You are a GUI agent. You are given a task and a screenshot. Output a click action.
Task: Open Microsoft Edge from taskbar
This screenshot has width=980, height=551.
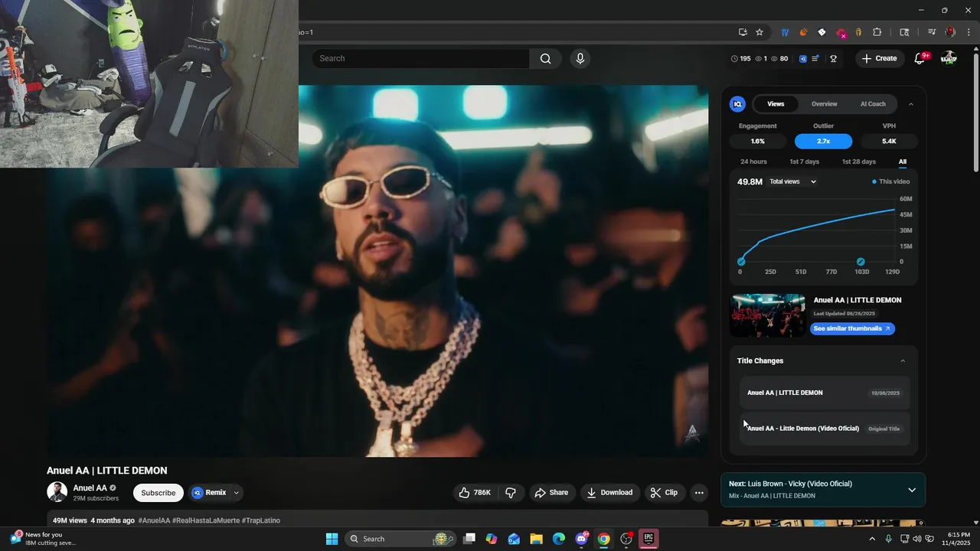click(559, 539)
